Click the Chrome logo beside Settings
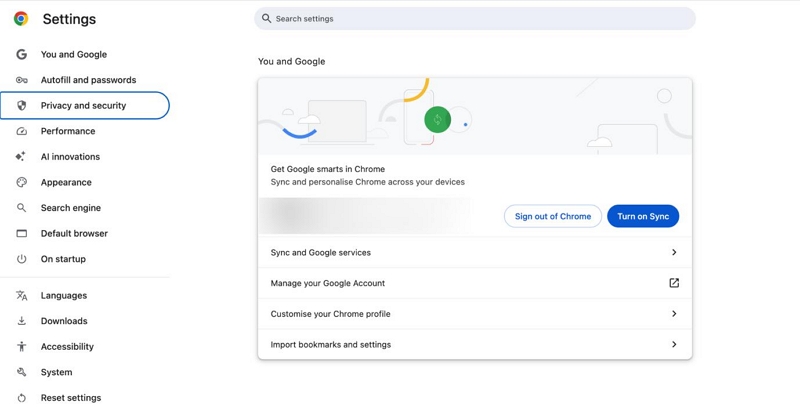Screen dimensions: 800x413 [x=21, y=19]
